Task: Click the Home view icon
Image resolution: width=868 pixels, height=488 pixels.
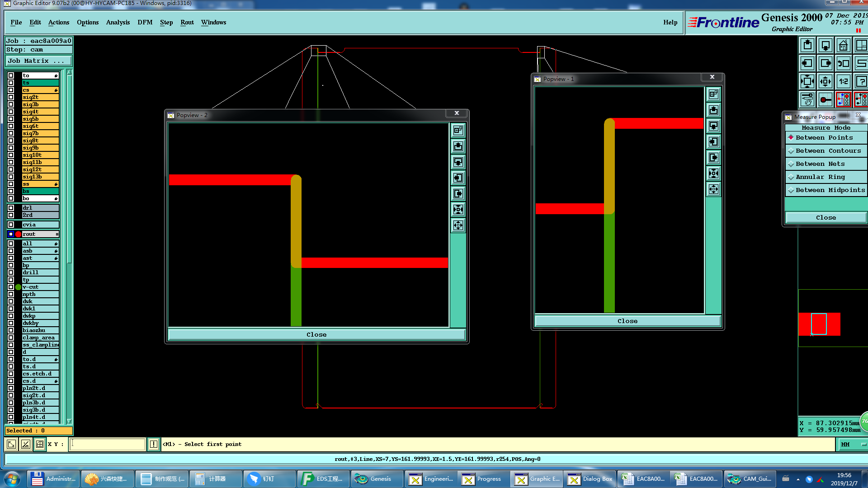Action: pyautogui.click(x=843, y=46)
